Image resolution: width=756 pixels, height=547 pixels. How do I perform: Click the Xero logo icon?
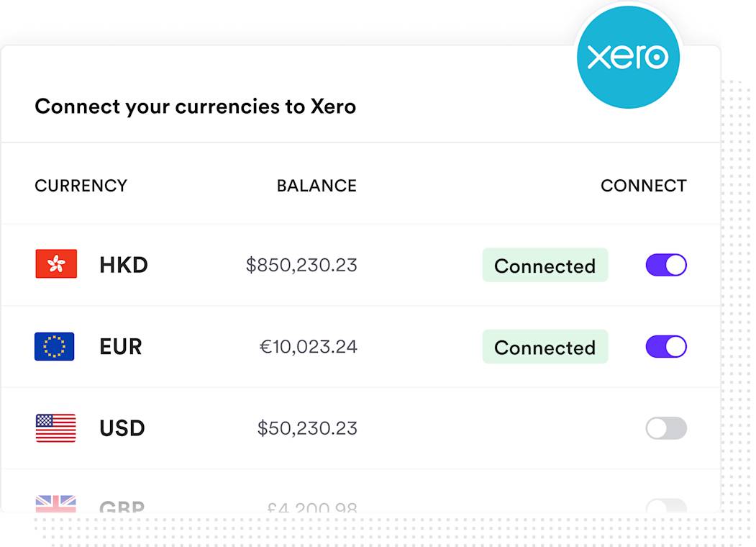point(629,56)
